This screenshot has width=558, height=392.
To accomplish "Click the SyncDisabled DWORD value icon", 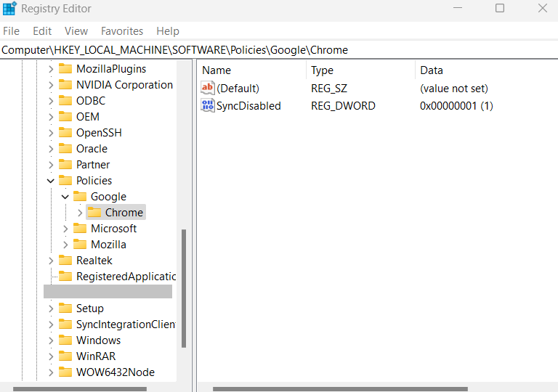I will pyautogui.click(x=208, y=106).
